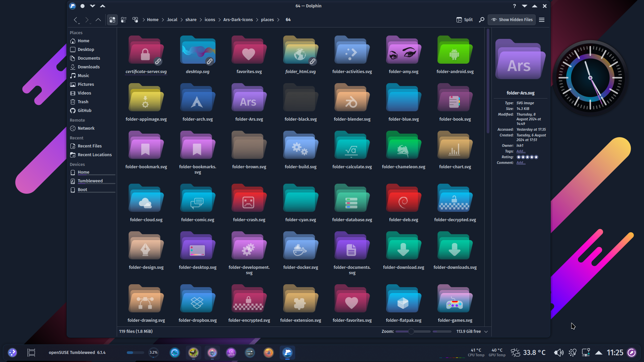Open the application launcher in taskbar
Image resolution: width=644 pixels, height=362 pixels.
tap(12, 353)
